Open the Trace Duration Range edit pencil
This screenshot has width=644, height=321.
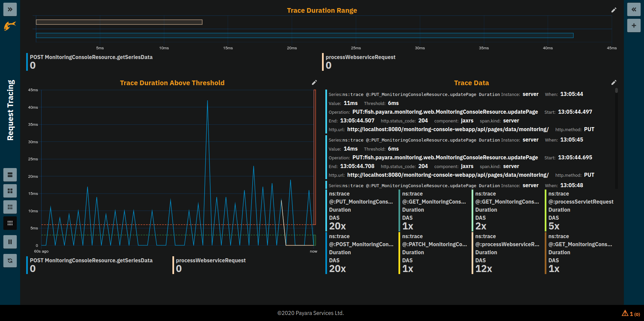(614, 10)
